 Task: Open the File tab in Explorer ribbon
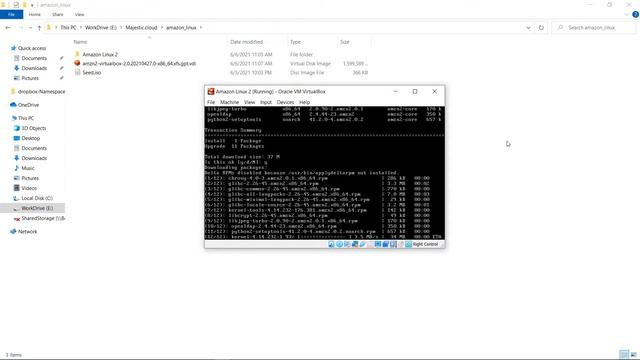point(11,14)
